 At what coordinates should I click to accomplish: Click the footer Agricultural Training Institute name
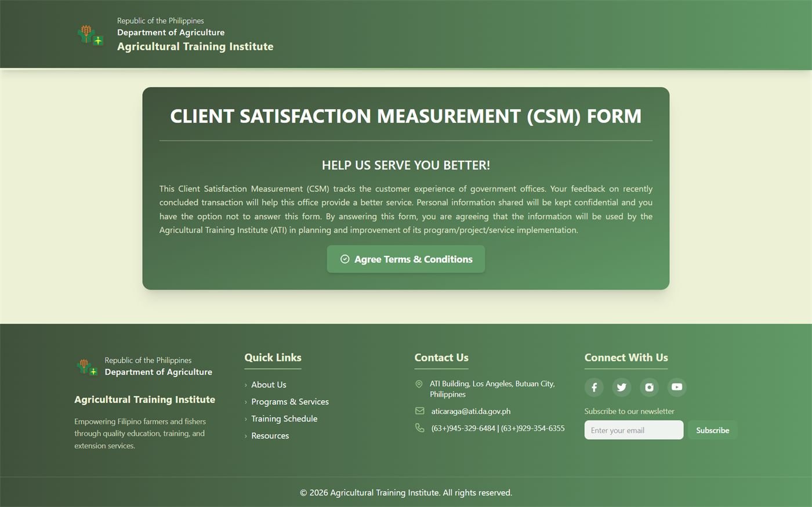click(x=144, y=399)
